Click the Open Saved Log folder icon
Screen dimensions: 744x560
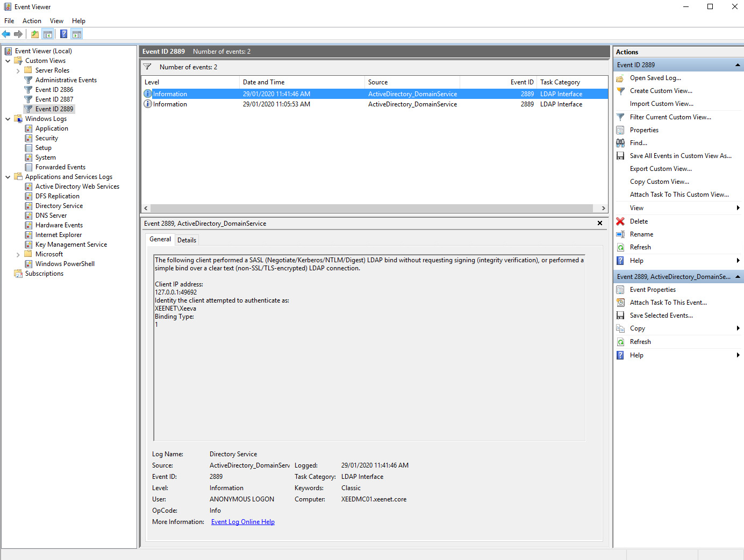[x=620, y=78]
